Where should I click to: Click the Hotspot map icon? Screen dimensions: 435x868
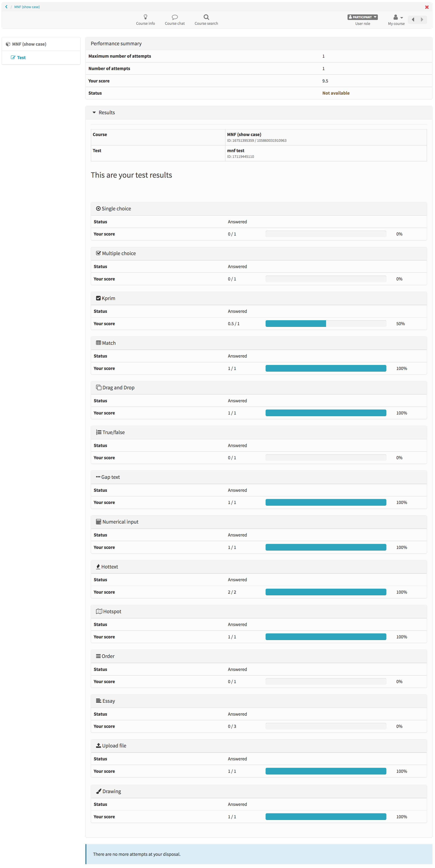coord(99,611)
